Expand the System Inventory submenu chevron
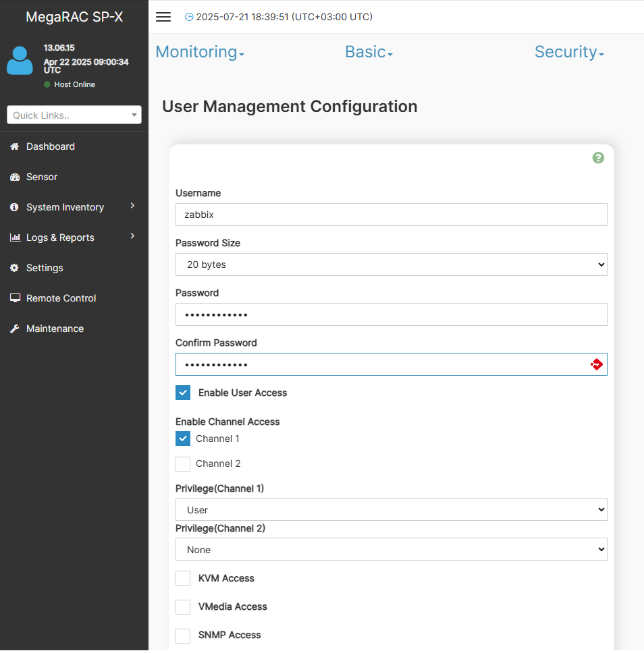The width and height of the screenshot is (644, 653). click(x=132, y=206)
